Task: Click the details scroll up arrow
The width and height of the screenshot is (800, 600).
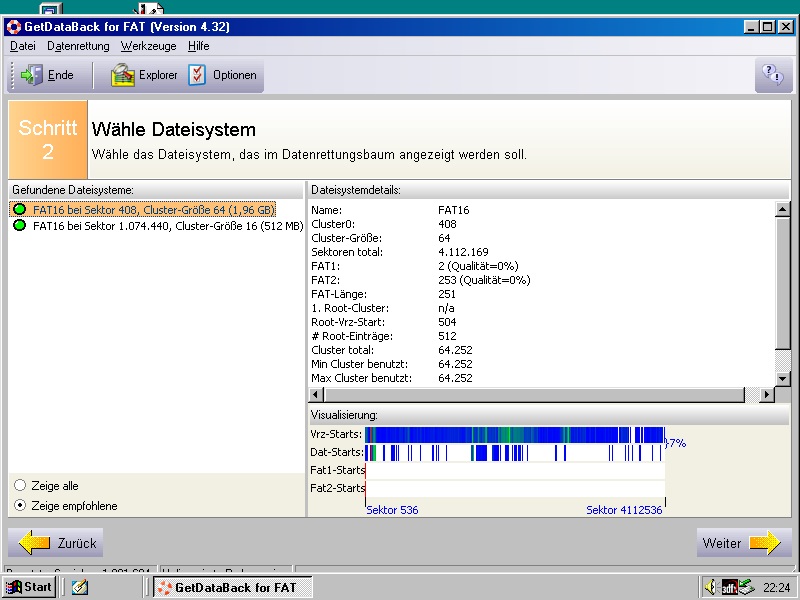Action: pyautogui.click(x=783, y=209)
